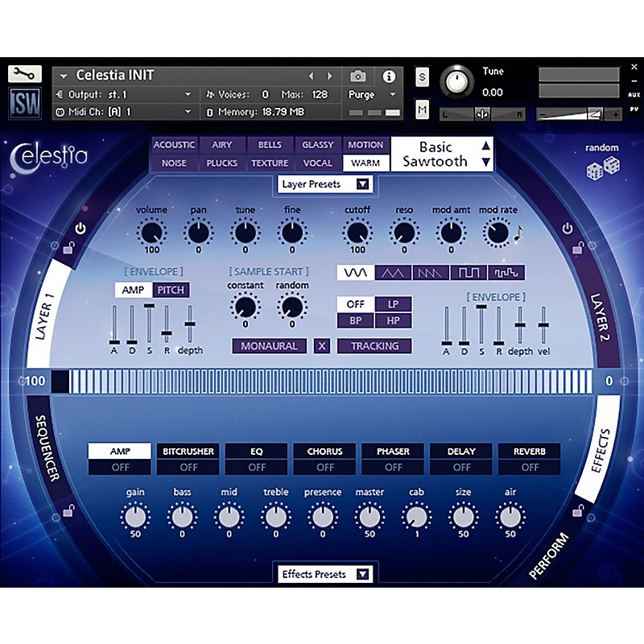Solo the instrument with S button
This screenshot has width=644, height=644.
(422, 76)
